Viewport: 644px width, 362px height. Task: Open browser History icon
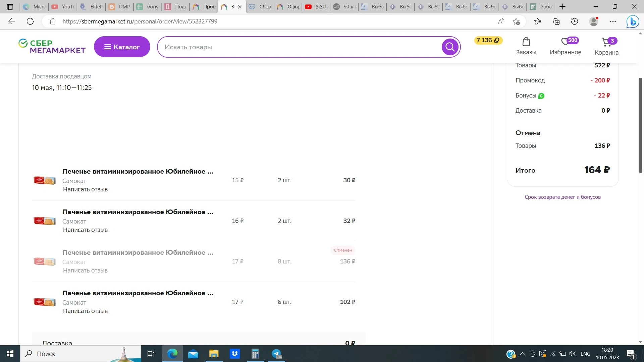pyautogui.click(x=575, y=21)
